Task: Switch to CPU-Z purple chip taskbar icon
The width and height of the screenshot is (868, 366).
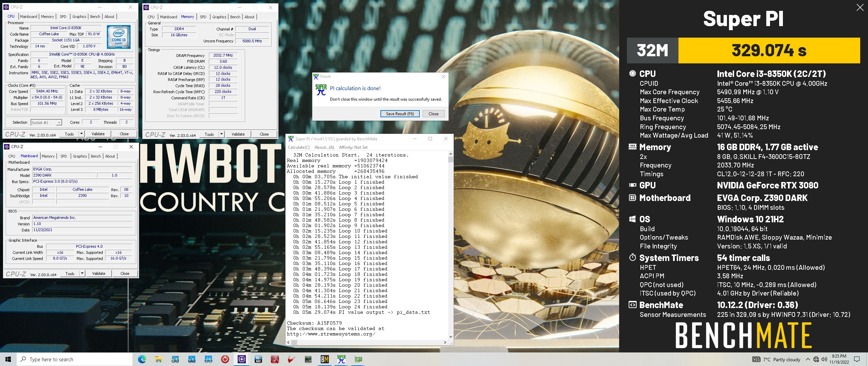Action: tap(241, 359)
